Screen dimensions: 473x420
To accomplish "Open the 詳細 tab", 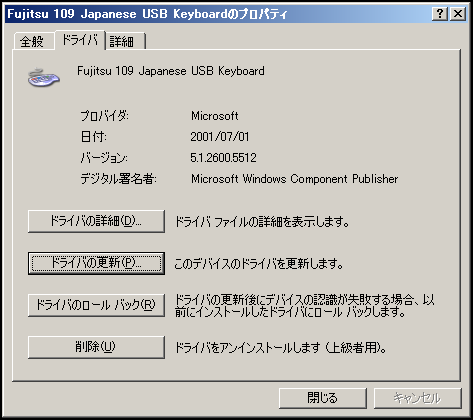I will click(126, 41).
